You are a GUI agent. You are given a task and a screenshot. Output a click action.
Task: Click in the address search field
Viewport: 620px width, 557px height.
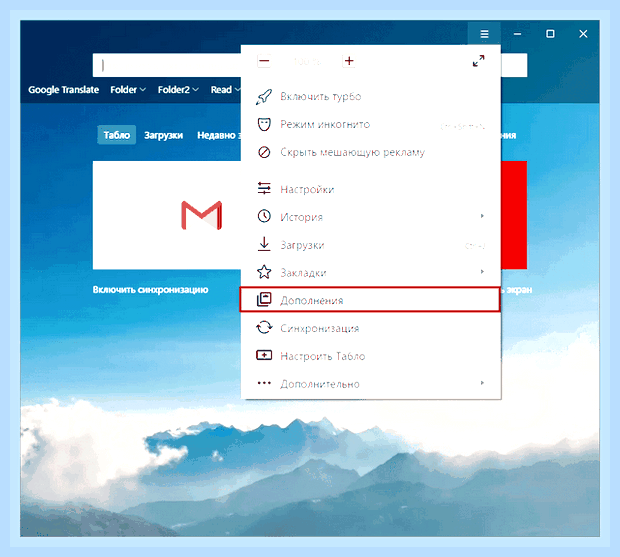tap(167, 65)
